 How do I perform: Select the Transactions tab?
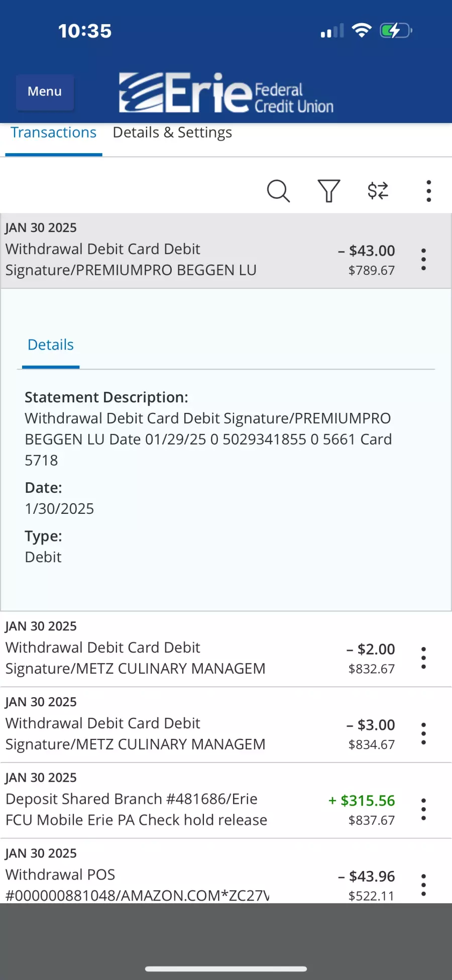pyautogui.click(x=54, y=133)
